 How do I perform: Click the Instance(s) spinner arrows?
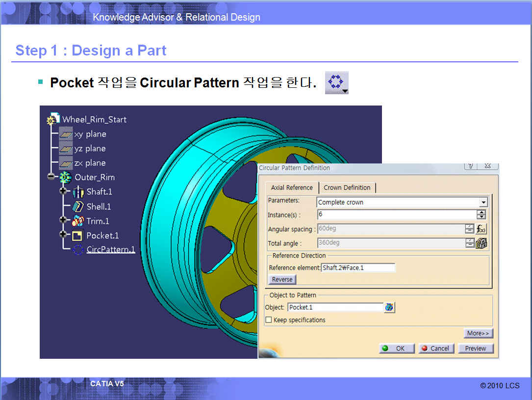coord(481,215)
